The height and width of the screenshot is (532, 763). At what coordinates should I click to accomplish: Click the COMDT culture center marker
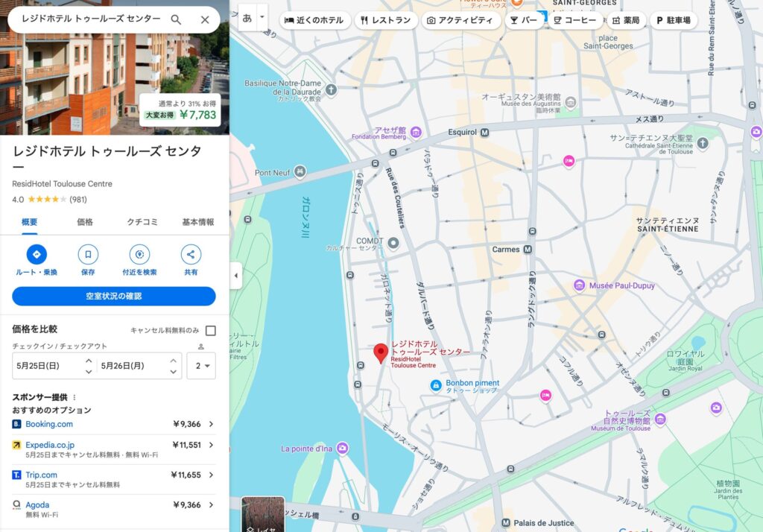[393, 243]
